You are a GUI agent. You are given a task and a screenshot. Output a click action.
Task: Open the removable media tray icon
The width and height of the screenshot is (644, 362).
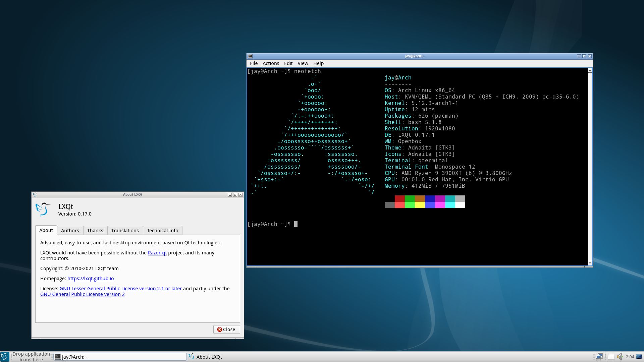tap(611, 357)
